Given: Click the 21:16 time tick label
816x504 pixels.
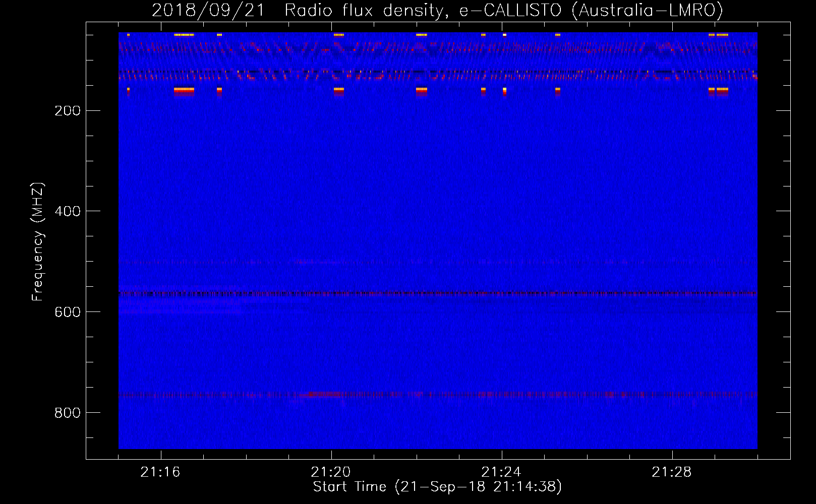Looking at the screenshot, I should click(x=160, y=472).
